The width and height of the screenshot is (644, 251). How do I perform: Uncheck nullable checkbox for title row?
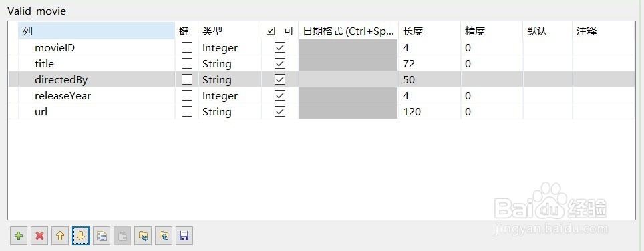click(280, 63)
